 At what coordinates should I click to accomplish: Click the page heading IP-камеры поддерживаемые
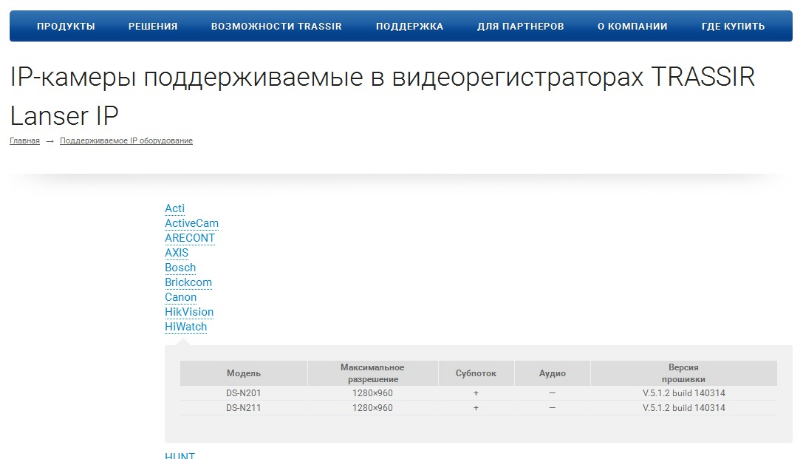(x=383, y=96)
